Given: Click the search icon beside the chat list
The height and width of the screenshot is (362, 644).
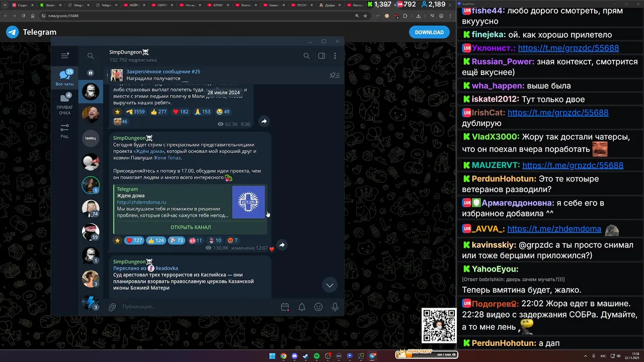Looking at the screenshot, I should [x=91, y=56].
